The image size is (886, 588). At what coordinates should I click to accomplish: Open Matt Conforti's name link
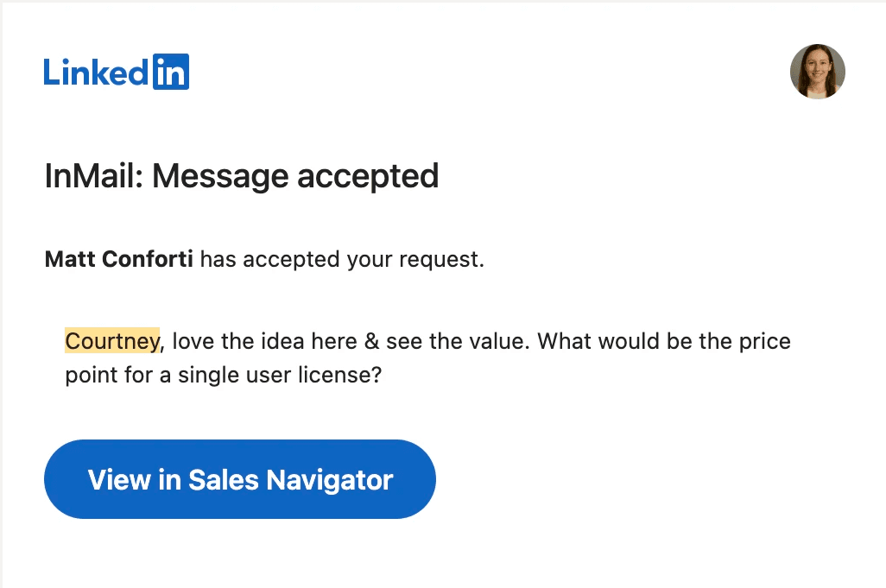point(119,259)
